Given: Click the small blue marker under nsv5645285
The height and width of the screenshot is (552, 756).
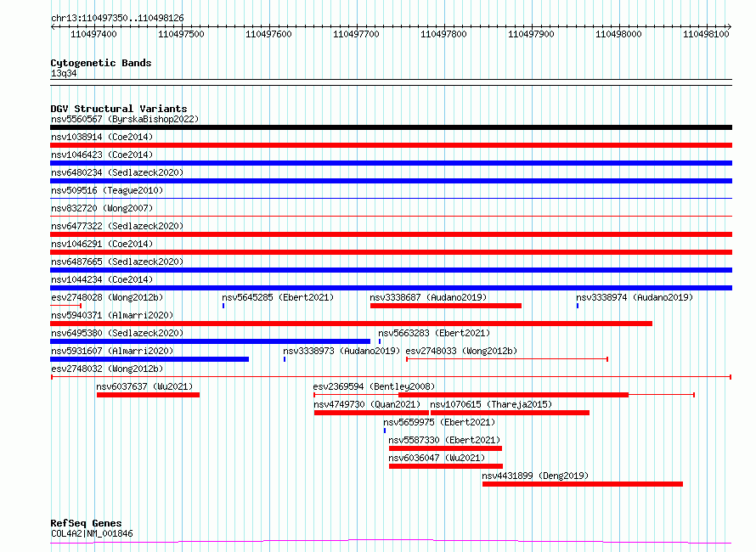Looking at the screenshot, I should coord(223,306).
